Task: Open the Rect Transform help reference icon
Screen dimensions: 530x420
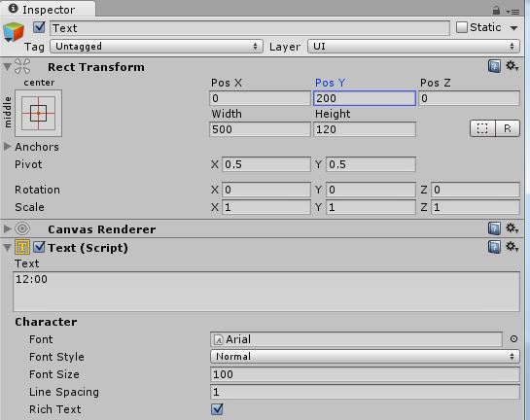Action: coord(494,66)
